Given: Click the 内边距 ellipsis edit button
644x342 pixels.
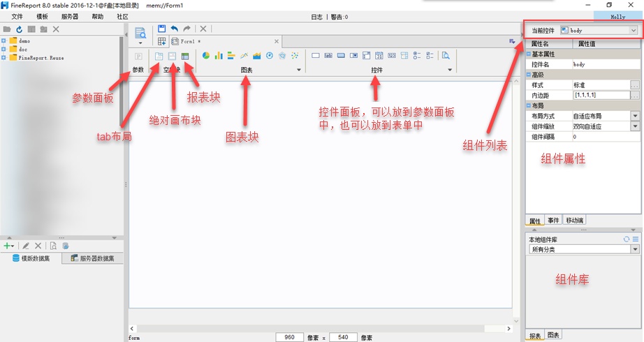Looking at the screenshot, I should [635, 95].
